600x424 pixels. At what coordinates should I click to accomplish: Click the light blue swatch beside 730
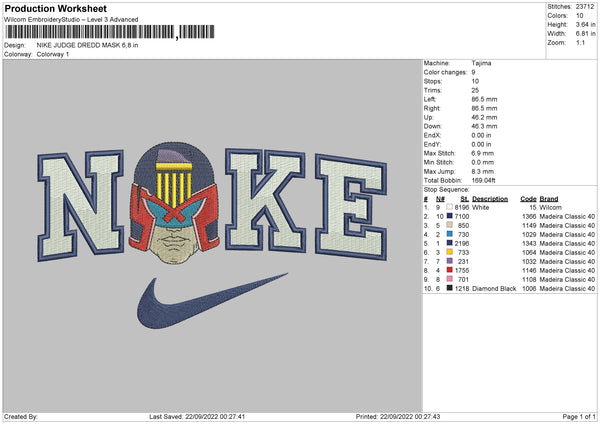(x=450, y=234)
